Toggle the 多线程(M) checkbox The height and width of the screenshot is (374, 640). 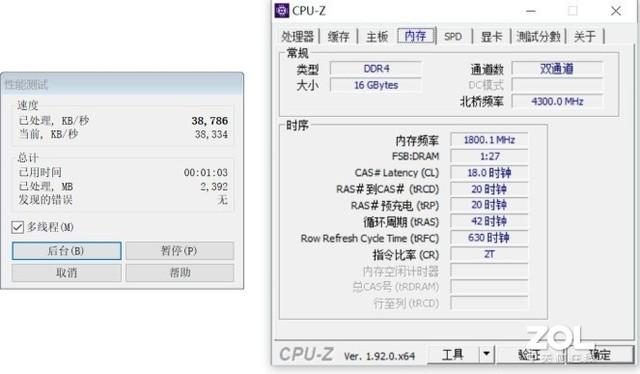[x=18, y=227]
